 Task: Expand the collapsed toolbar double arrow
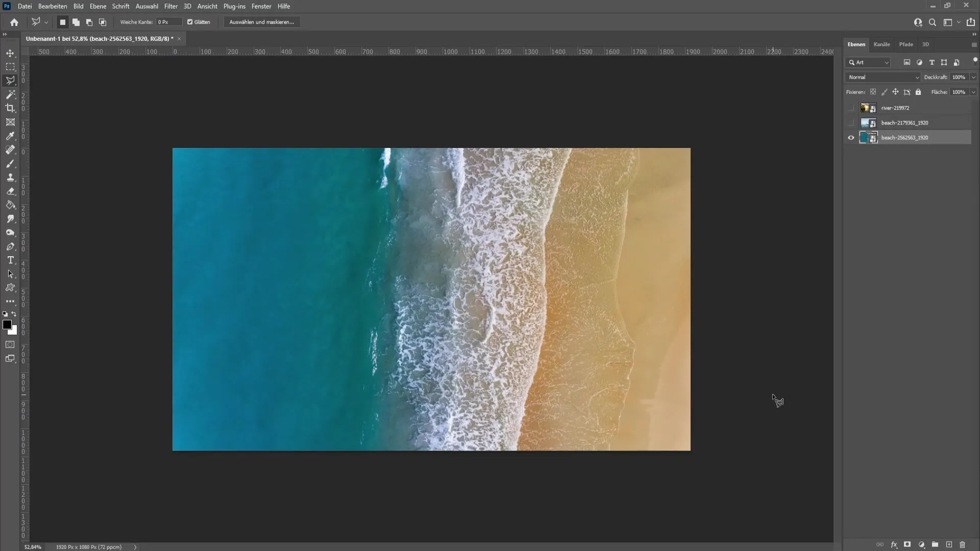tap(5, 35)
